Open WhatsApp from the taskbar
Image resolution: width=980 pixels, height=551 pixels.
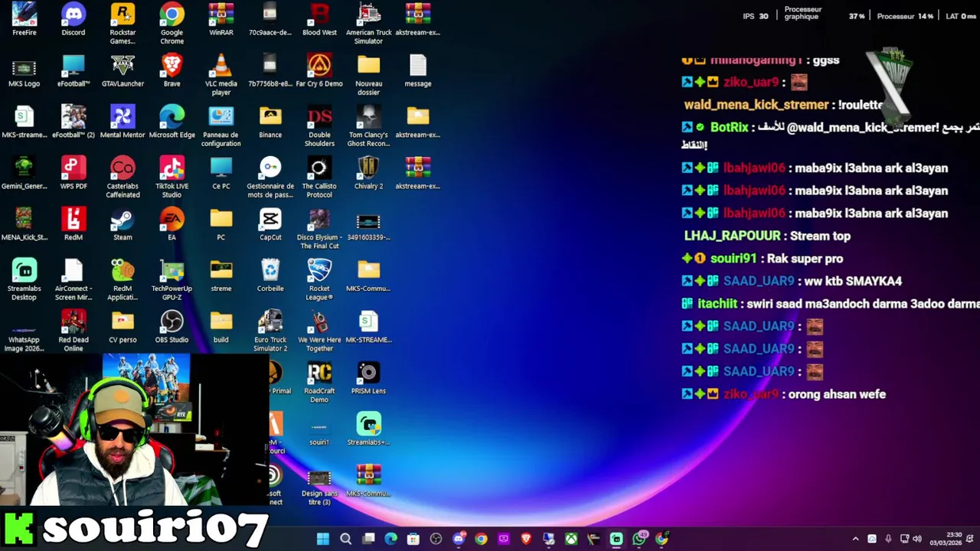coord(639,539)
